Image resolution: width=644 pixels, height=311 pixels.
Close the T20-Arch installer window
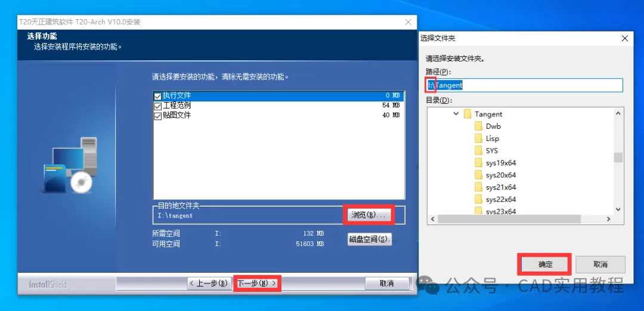[x=408, y=22]
